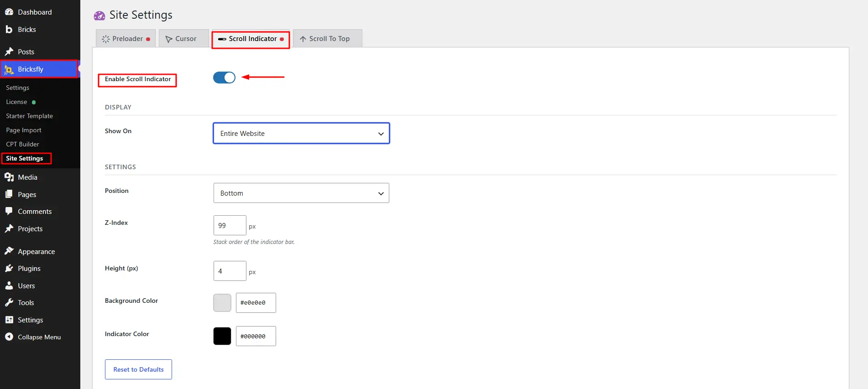Open Appearance menu link

point(37,251)
